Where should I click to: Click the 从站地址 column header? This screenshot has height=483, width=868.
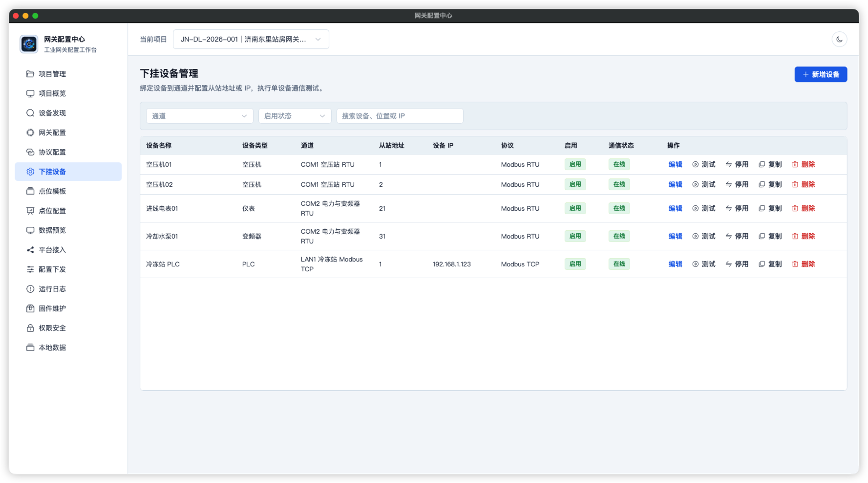click(391, 145)
